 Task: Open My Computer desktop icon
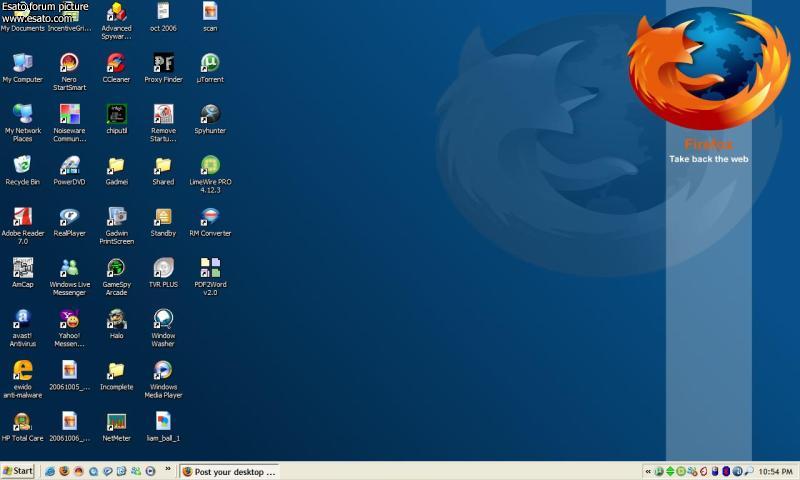pyautogui.click(x=22, y=67)
